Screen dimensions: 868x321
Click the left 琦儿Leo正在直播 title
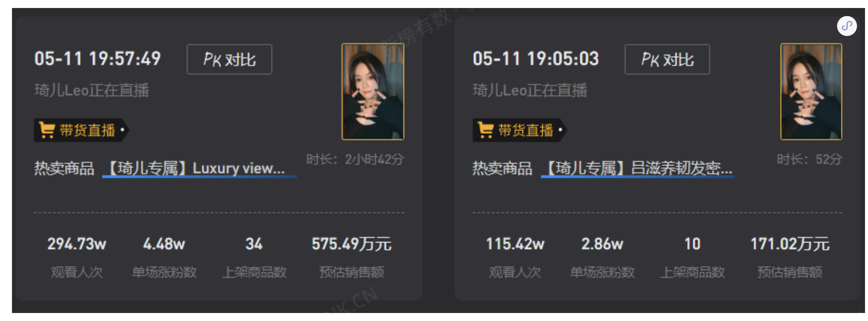pyautogui.click(x=91, y=90)
